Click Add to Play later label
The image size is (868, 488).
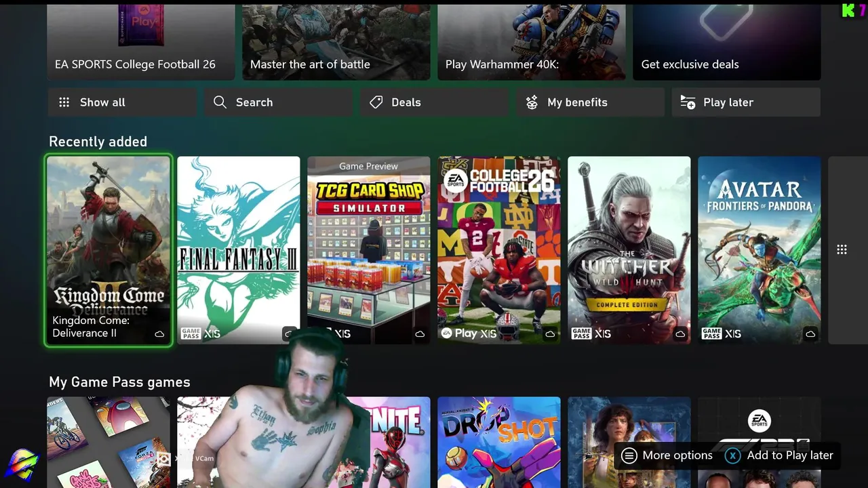(x=790, y=455)
